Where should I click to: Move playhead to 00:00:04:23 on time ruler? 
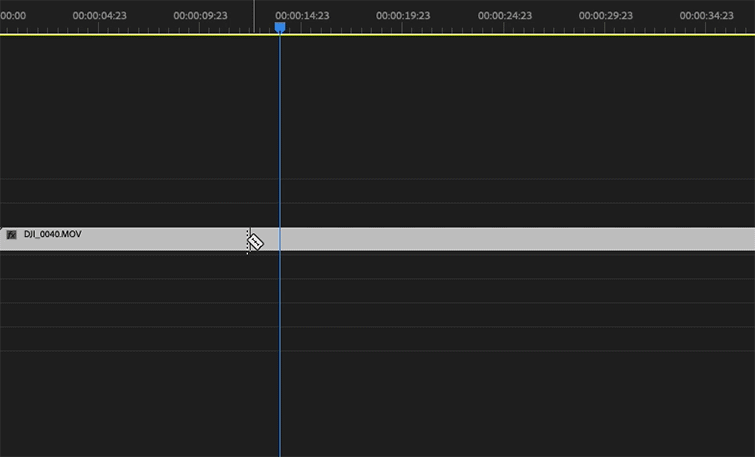tap(100, 16)
